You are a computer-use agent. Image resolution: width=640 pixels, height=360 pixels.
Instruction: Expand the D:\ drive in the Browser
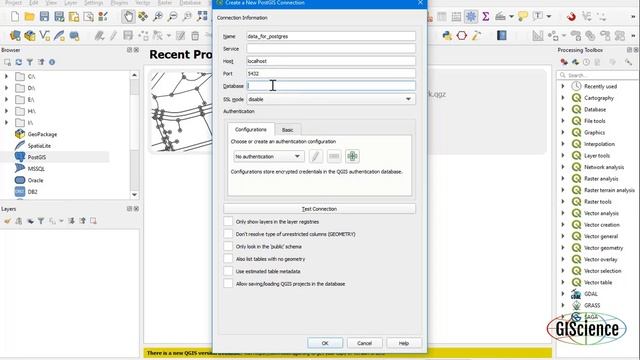(6, 88)
